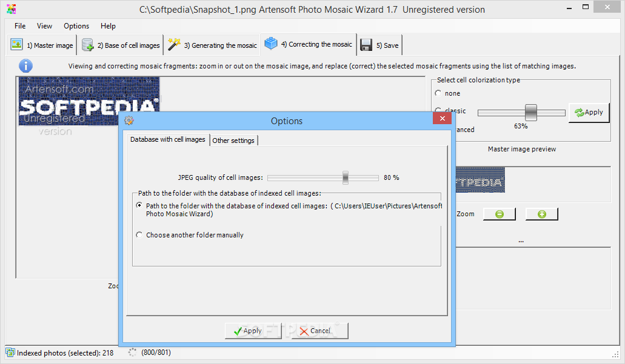This screenshot has height=364, width=625.
Task: Click the '(800/801)' progress status text
Action: 156,352
